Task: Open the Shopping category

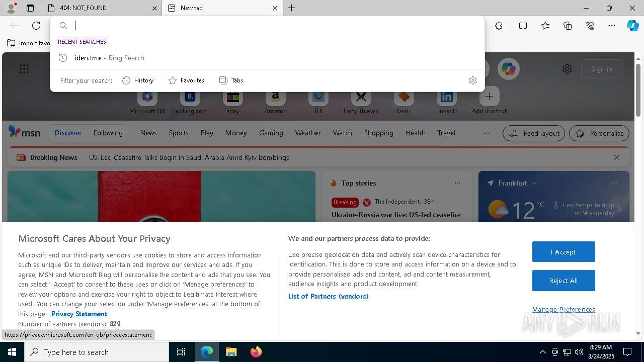Action: tap(378, 133)
